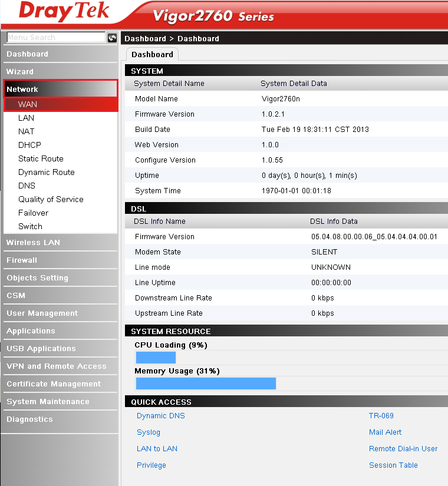Screen dimensions: 448x486
Task: Open the Wizard menu
Action: coord(20,71)
